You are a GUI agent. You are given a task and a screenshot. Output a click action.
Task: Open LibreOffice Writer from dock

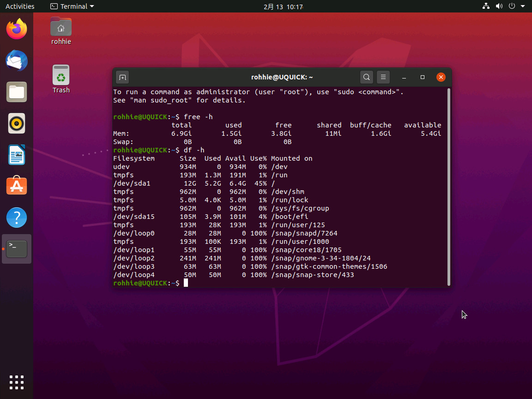pyautogui.click(x=17, y=155)
